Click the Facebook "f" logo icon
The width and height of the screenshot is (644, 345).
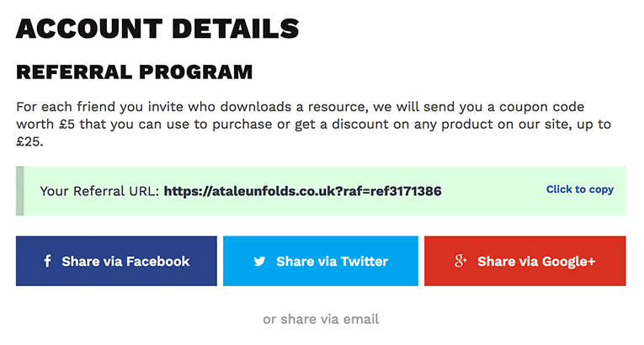(48, 261)
